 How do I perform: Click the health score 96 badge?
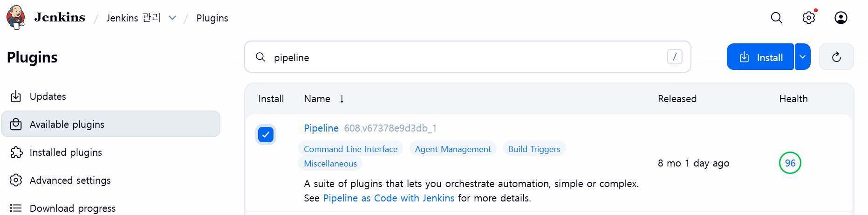(790, 163)
